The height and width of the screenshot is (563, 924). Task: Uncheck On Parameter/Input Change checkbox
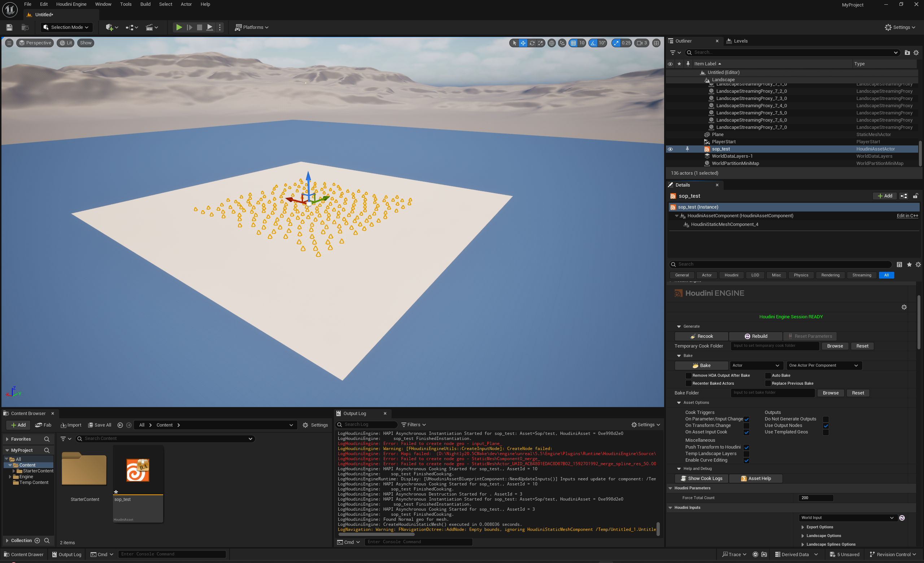746,419
